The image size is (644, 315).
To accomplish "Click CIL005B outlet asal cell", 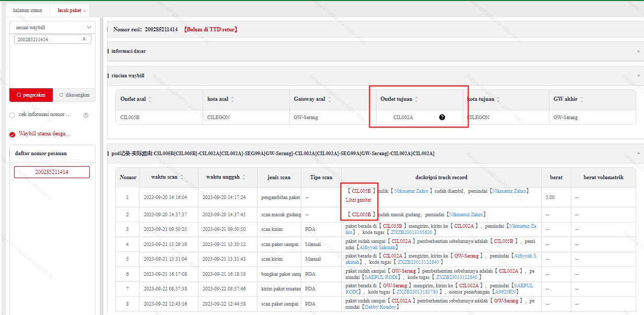I will [130, 118].
